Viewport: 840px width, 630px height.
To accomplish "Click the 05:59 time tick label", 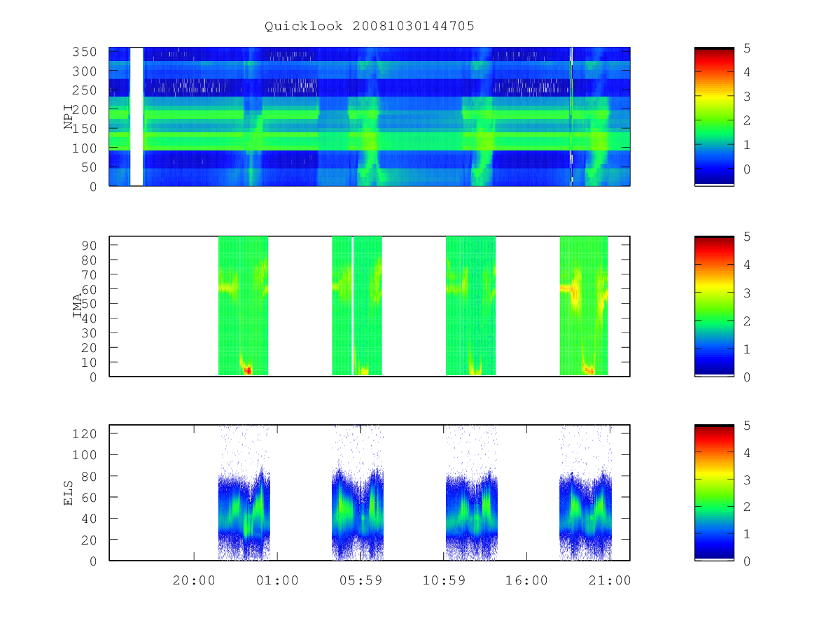I will [x=360, y=580].
